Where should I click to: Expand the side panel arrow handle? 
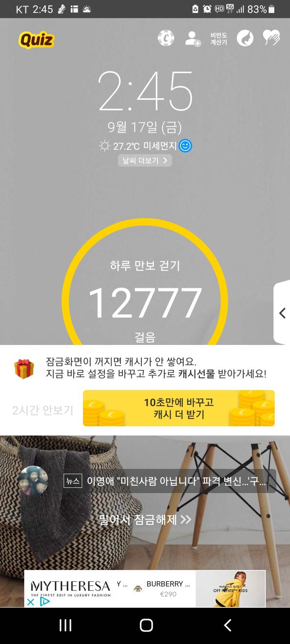282,313
